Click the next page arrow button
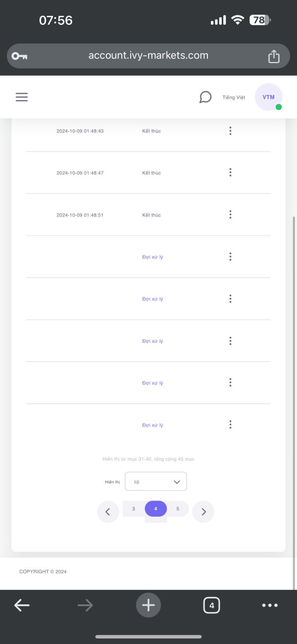 (203, 512)
